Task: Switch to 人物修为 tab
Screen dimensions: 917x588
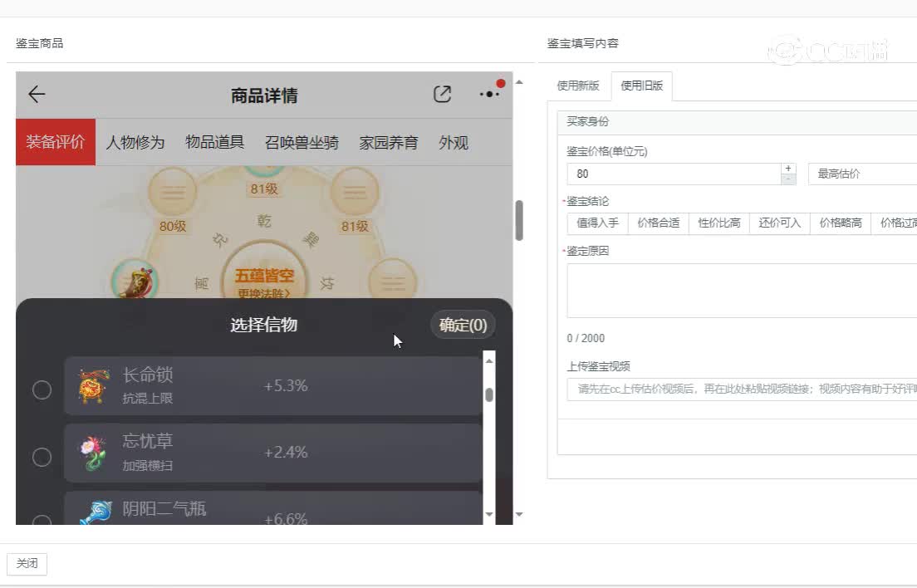Action: [x=135, y=143]
